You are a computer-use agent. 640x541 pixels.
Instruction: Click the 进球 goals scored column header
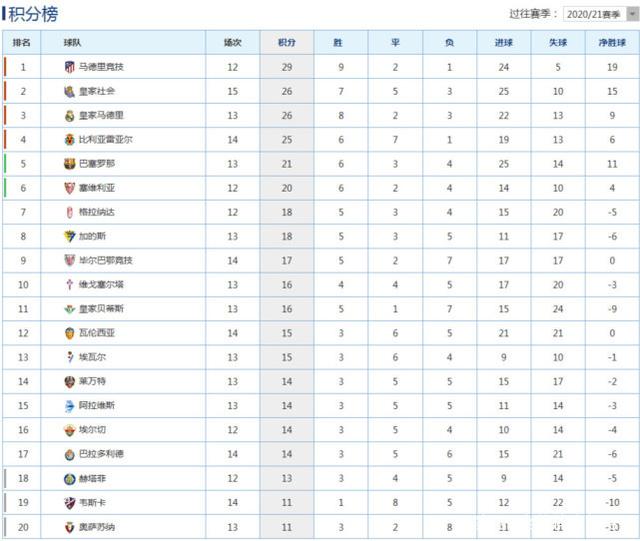click(x=504, y=42)
